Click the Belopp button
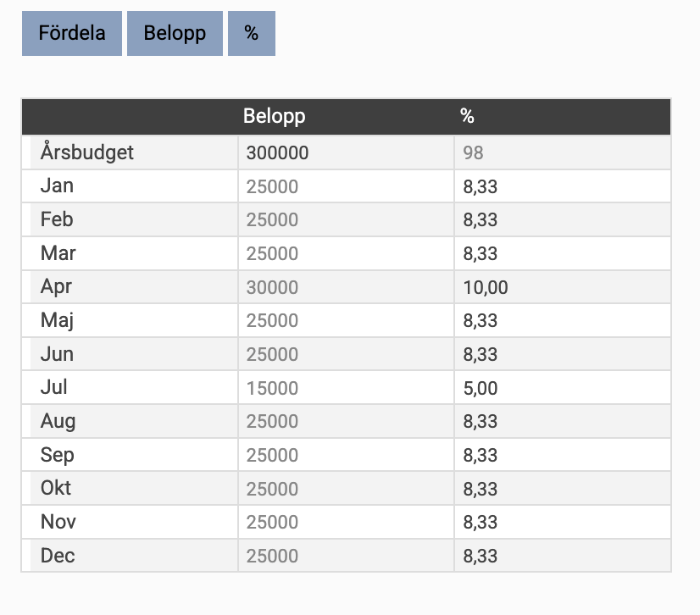Viewport: 700px width, 615px height. click(175, 34)
